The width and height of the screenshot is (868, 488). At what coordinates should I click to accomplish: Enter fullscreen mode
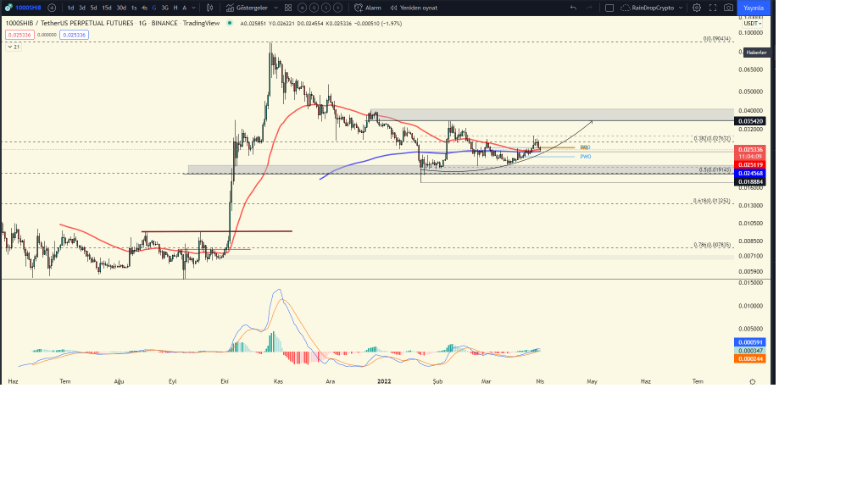(x=713, y=8)
